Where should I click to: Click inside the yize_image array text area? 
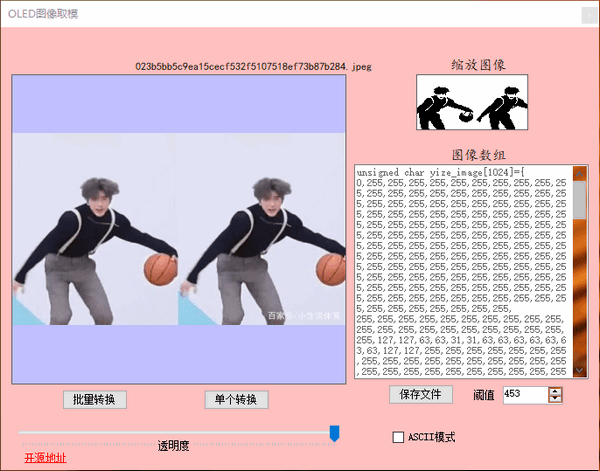(460, 270)
